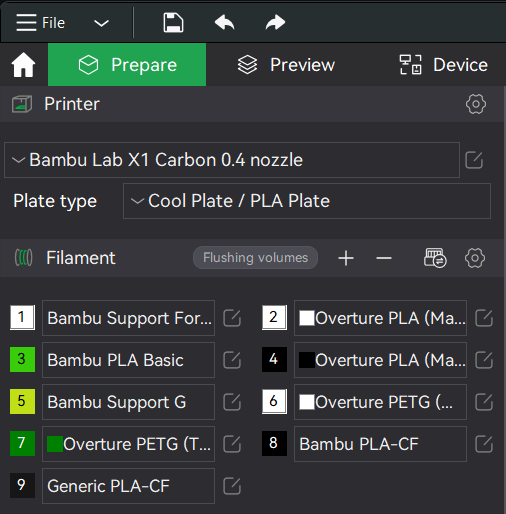506x514 pixels.
Task: Edit filament 4 preset
Action: click(x=484, y=360)
